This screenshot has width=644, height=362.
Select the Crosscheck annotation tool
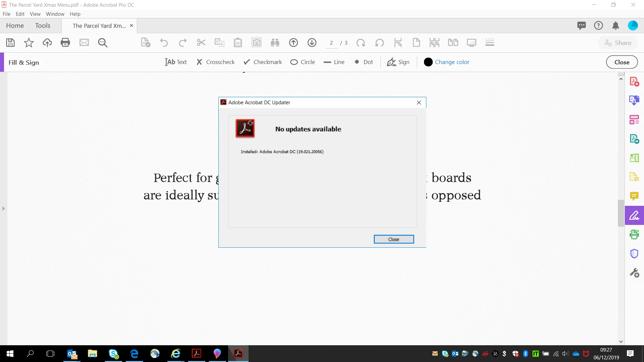tap(215, 62)
